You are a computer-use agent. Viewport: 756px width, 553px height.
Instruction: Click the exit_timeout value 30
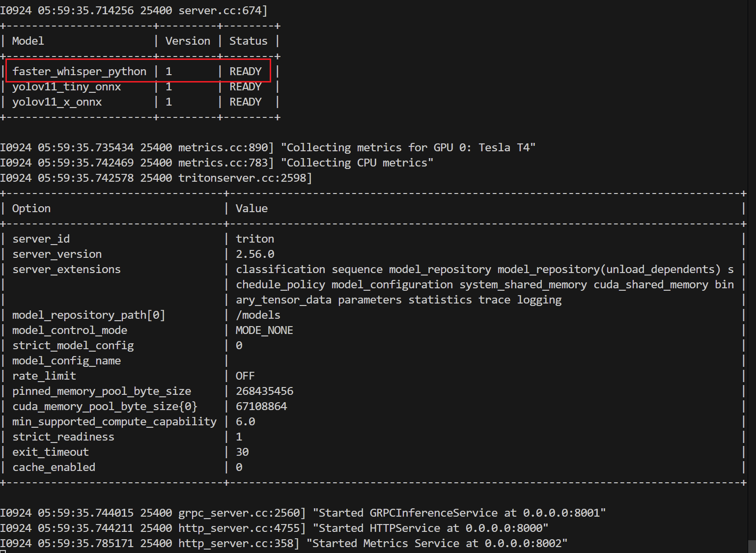242,452
